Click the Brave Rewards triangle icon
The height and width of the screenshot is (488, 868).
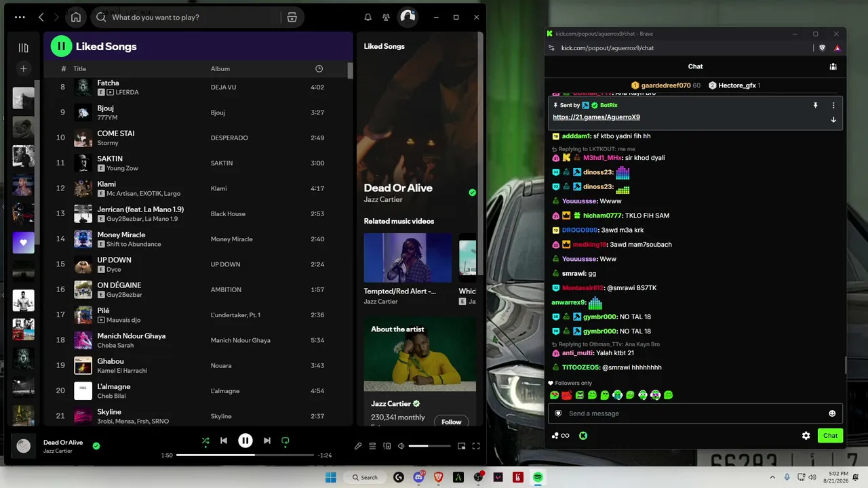837,48
